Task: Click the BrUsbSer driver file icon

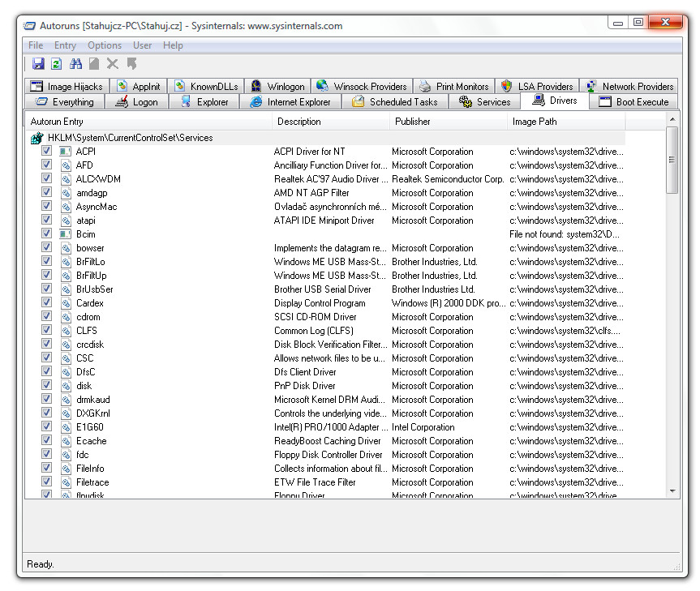Action: 66,289
